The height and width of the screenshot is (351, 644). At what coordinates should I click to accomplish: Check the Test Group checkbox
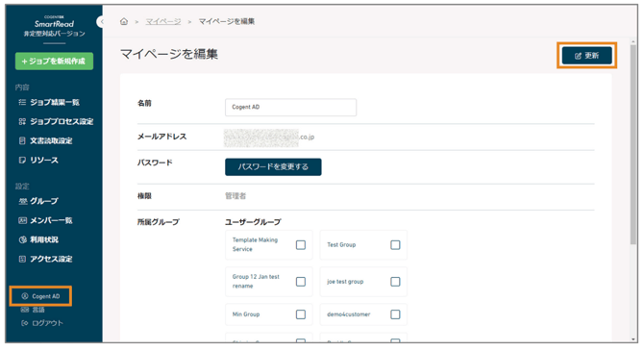pyautogui.click(x=395, y=245)
